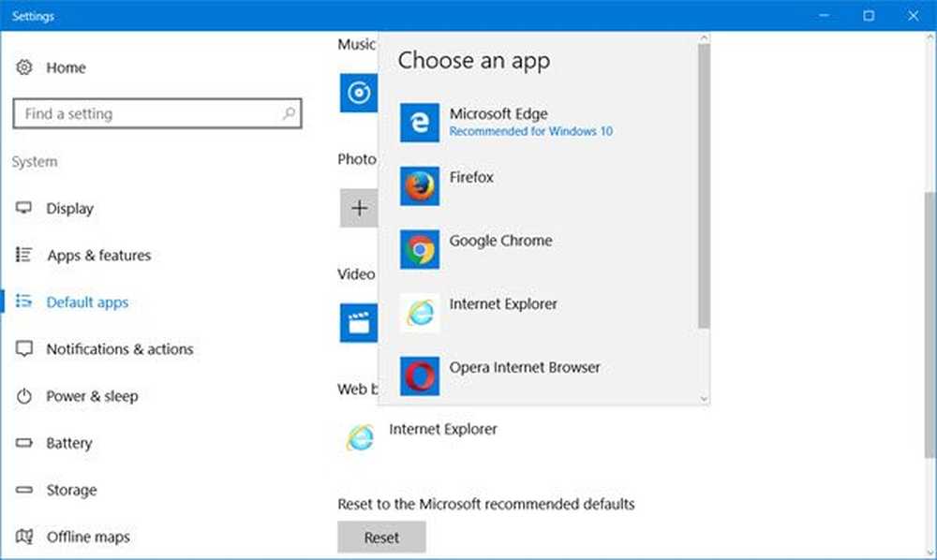
Task: Click the main Settings page scrollbar thumb
Action: (930, 325)
